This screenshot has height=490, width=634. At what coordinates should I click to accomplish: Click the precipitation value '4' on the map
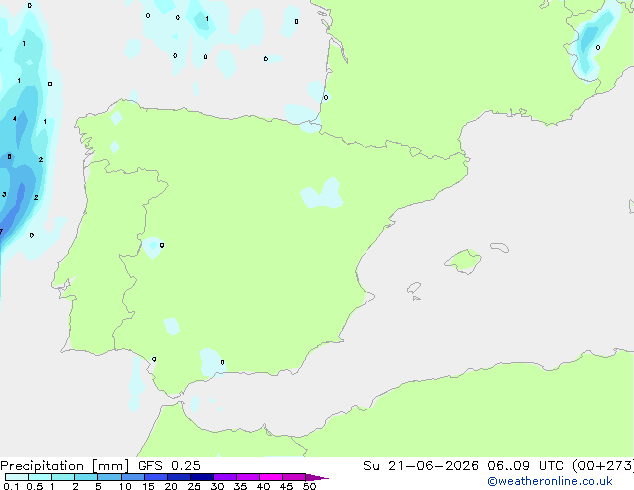tap(15, 118)
